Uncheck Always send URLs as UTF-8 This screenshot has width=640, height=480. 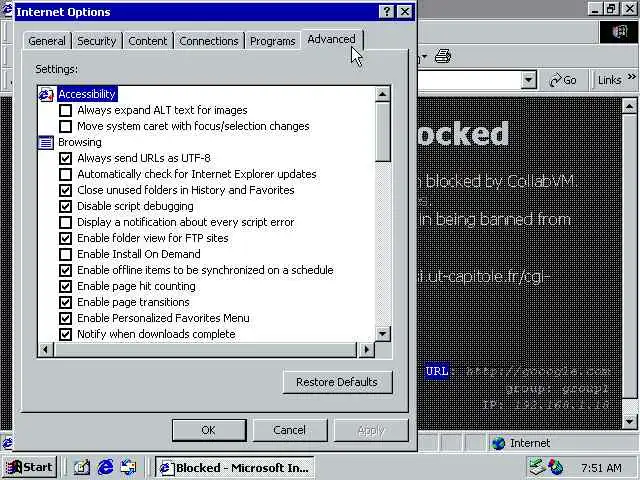pos(65,158)
